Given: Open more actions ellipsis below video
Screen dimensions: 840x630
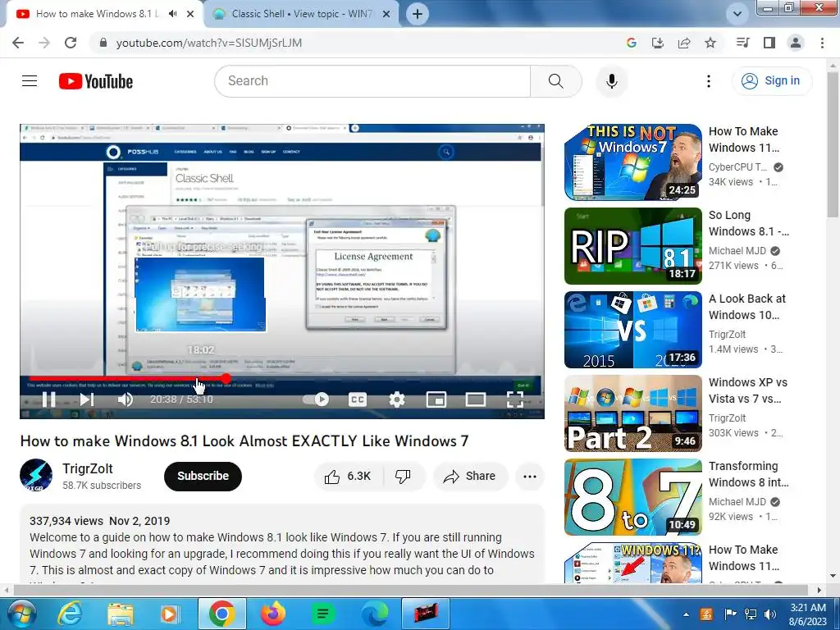Looking at the screenshot, I should pos(529,477).
